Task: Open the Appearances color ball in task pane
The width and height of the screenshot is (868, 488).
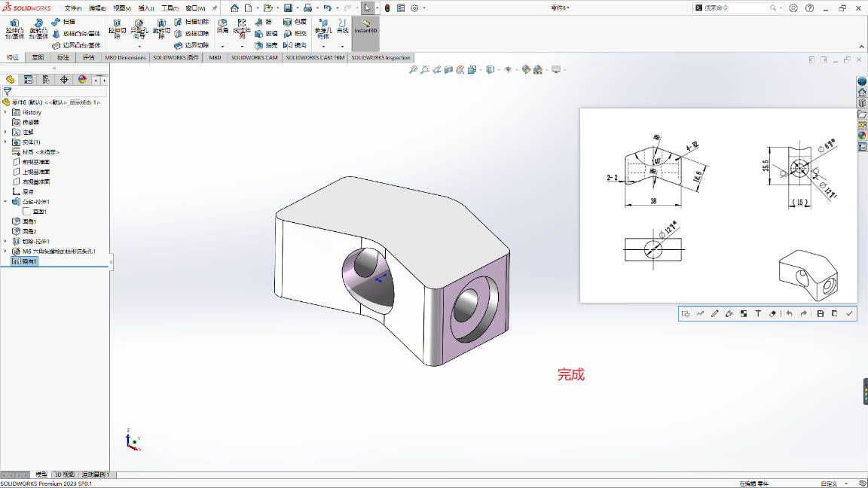Action: (x=862, y=136)
